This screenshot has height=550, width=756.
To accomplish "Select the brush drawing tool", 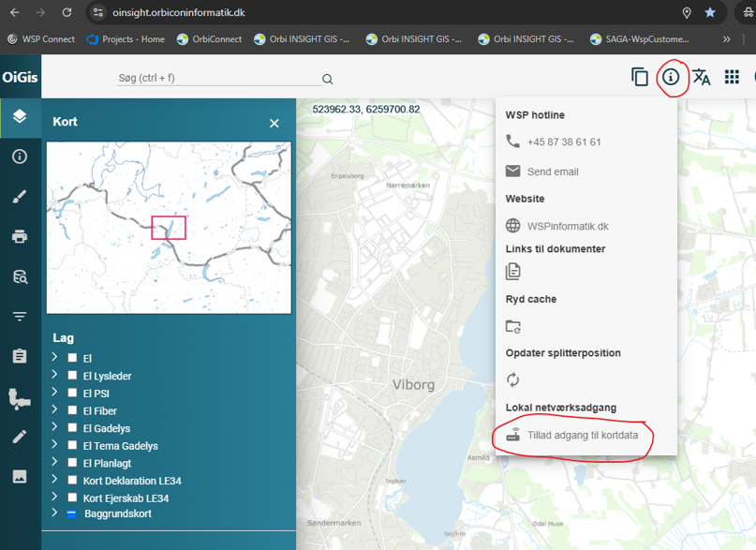I will tap(20, 197).
